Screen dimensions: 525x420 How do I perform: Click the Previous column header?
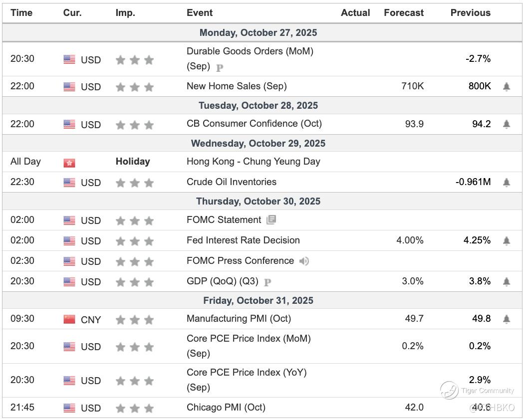pyautogui.click(x=470, y=13)
